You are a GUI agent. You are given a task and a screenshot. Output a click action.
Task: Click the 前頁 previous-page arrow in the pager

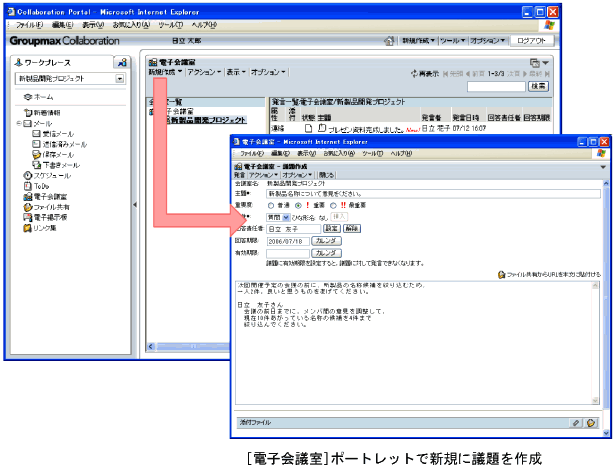[468, 74]
